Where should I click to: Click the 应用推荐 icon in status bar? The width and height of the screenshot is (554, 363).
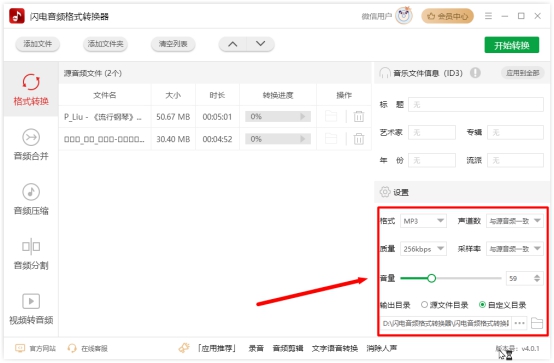tap(184, 348)
